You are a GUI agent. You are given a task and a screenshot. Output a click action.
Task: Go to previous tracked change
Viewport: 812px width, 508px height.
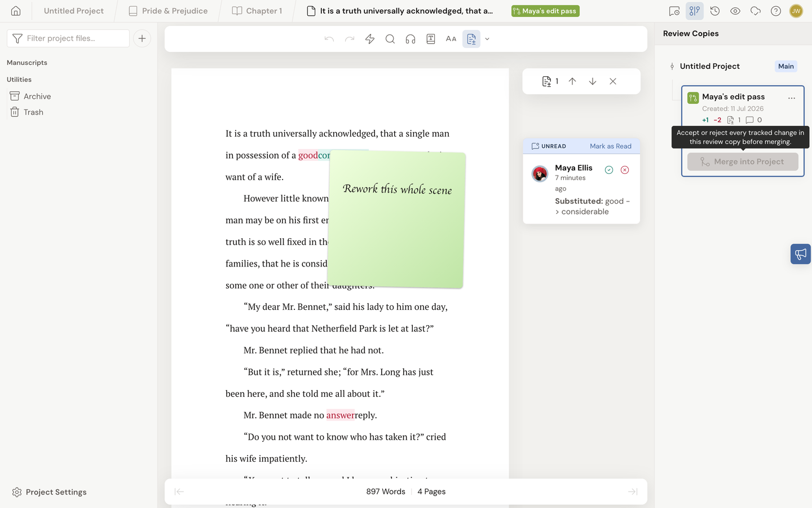[x=572, y=81]
